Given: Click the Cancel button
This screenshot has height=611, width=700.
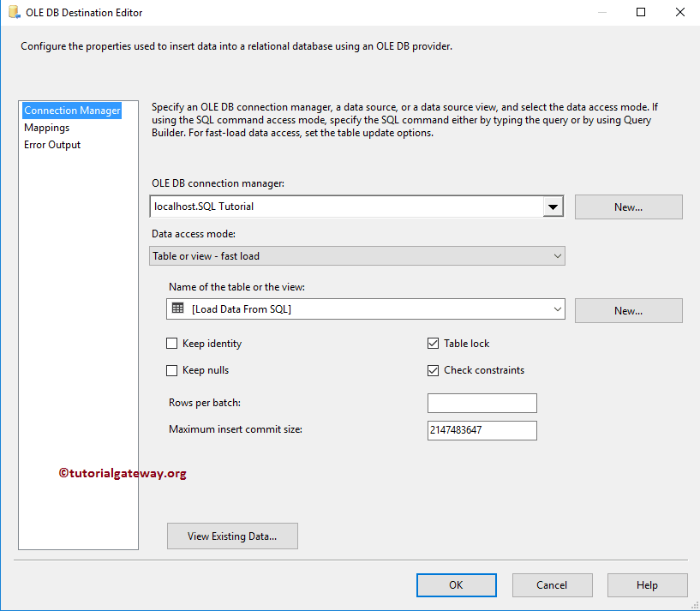Looking at the screenshot, I should [x=553, y=585].
